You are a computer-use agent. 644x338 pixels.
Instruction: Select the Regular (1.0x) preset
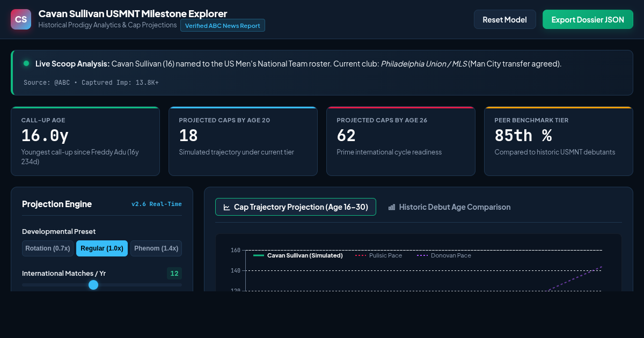(102, 248)
